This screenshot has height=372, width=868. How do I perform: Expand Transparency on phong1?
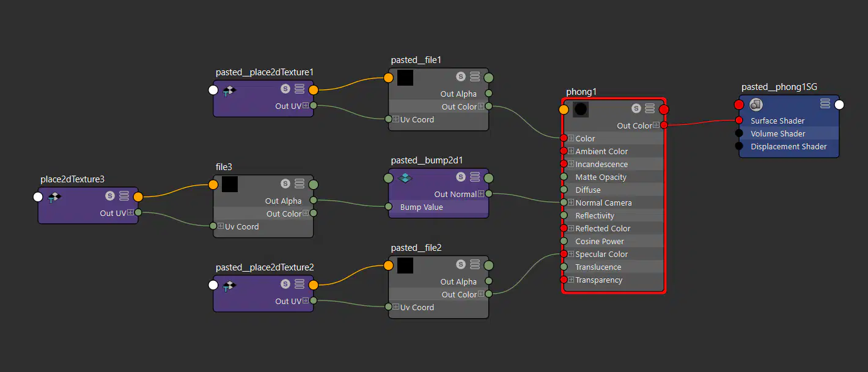tap(571, 280)
